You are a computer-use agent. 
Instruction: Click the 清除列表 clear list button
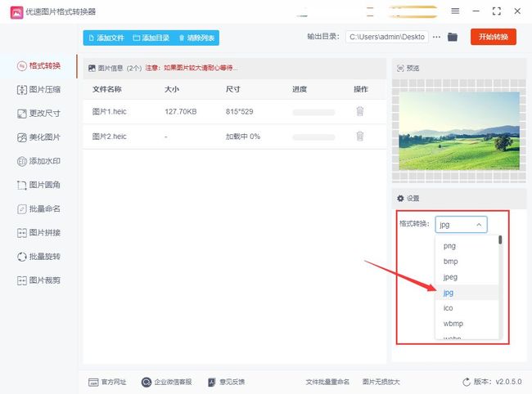[x=196, y=38]
